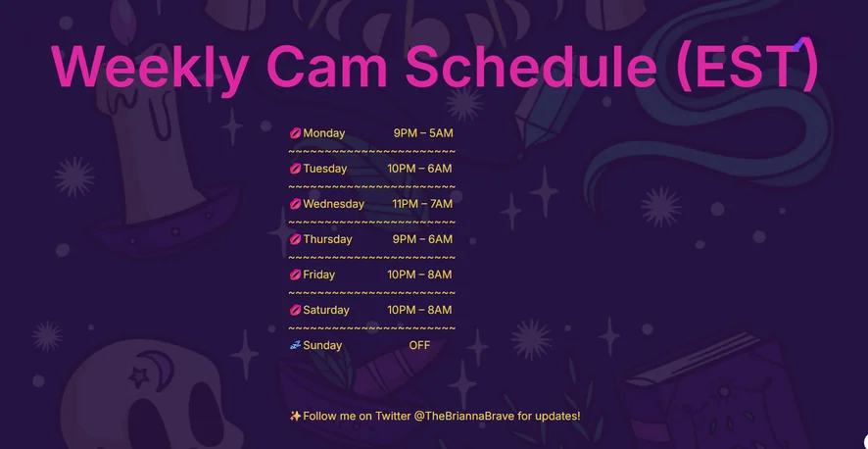Screen dimensions: 868x449
Task: Click the lips emoji beside Wednesday
Action: coord(295,204)
